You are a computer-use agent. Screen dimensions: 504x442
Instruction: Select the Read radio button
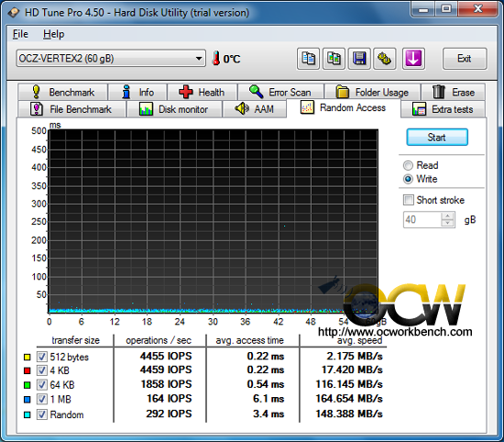[408, 165]
